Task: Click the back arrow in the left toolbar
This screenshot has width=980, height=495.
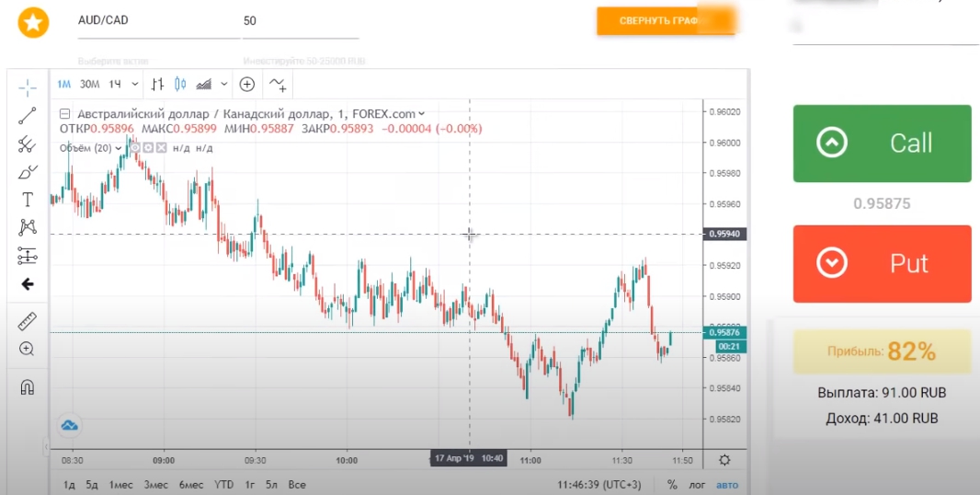Action: coord(27,284)
